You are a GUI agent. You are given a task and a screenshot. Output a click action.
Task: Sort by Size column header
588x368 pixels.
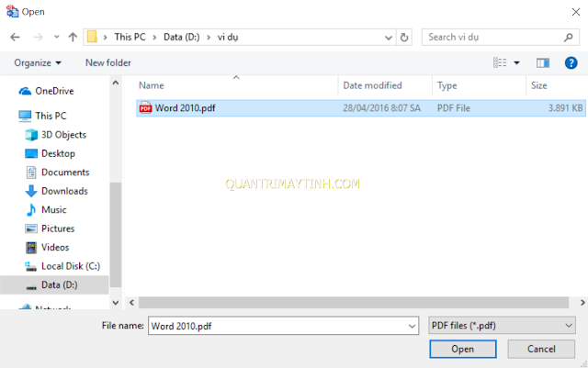539,85
